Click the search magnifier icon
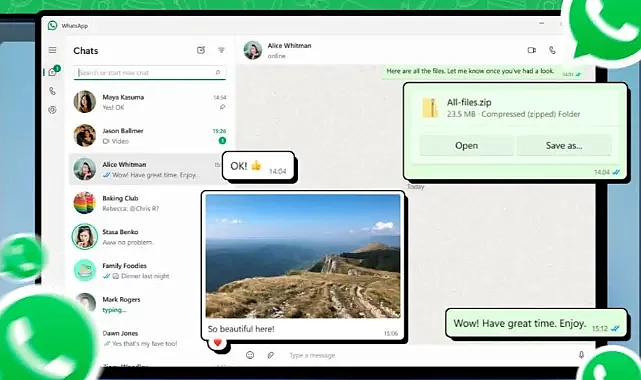The height and width of the screenshot is (380, 641). pos(218,72)
